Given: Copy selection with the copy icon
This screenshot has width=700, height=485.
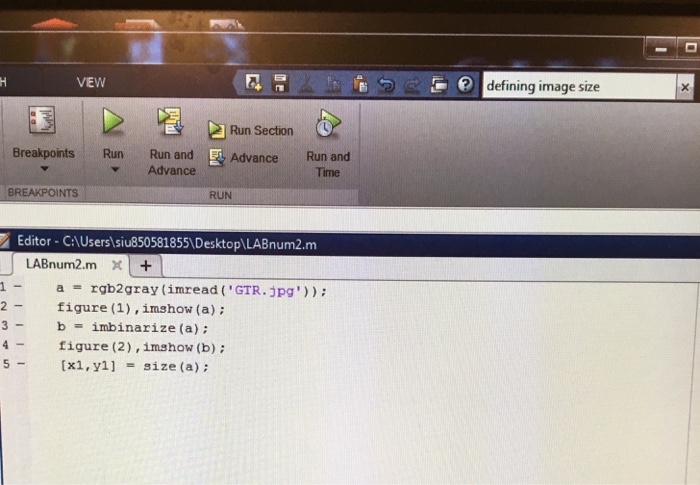Looking at the screenshot, I should point(333,84).
